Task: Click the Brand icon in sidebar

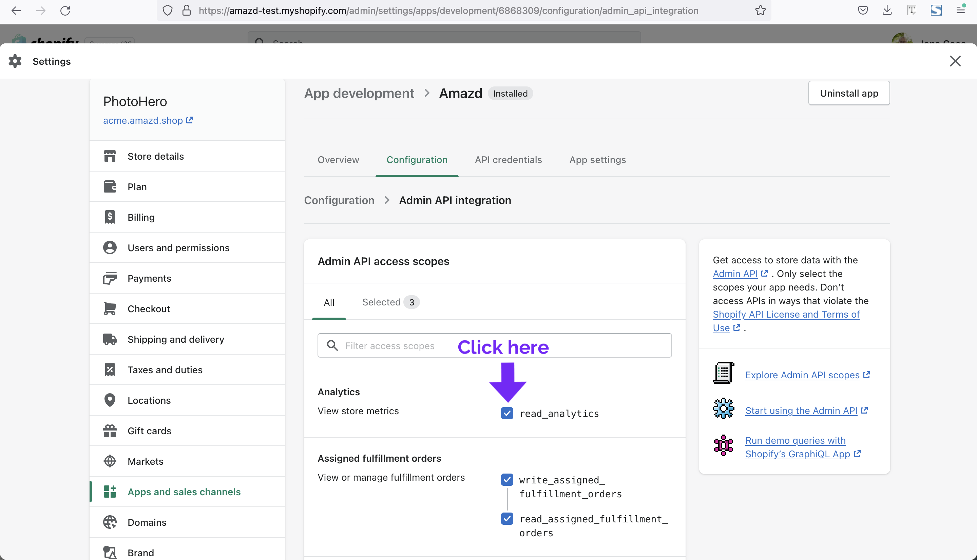Action: (x=110, y=553)
